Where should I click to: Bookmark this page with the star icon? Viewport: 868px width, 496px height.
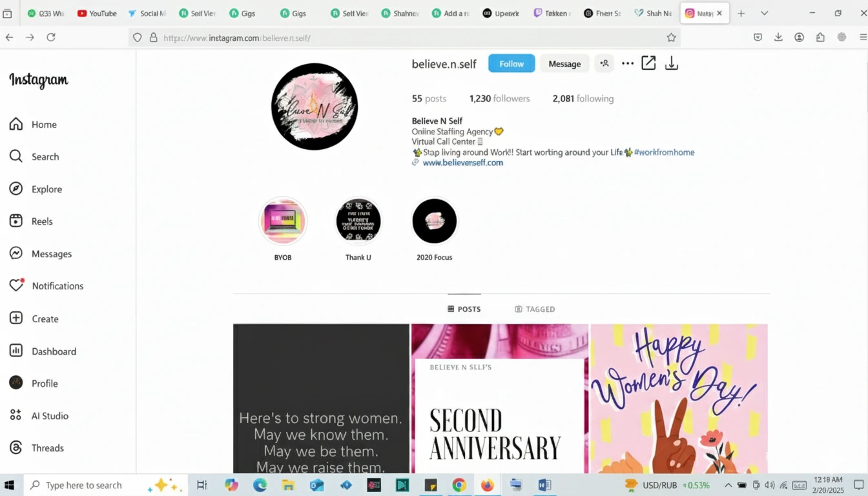click(x=671, y=37)
